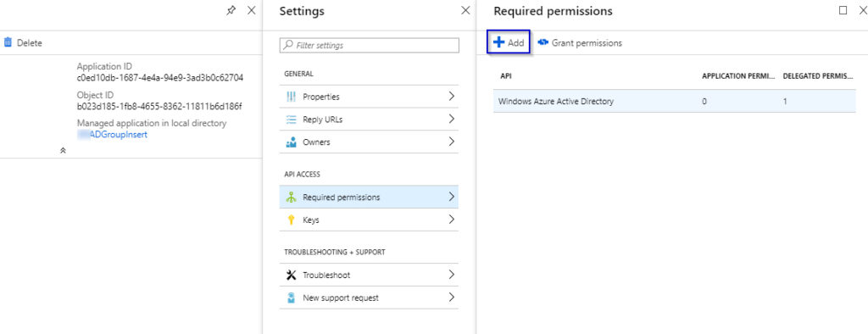The width and height of the screenshot is (868, 334).
Task: Click the Reply URLs list icon
Action: click(292, 119)
